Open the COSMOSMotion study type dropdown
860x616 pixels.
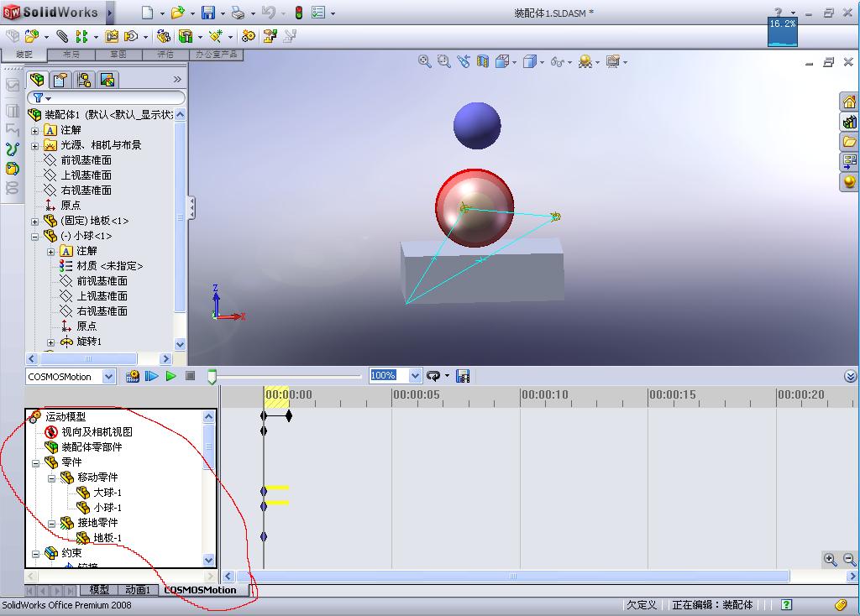(108, 377)
